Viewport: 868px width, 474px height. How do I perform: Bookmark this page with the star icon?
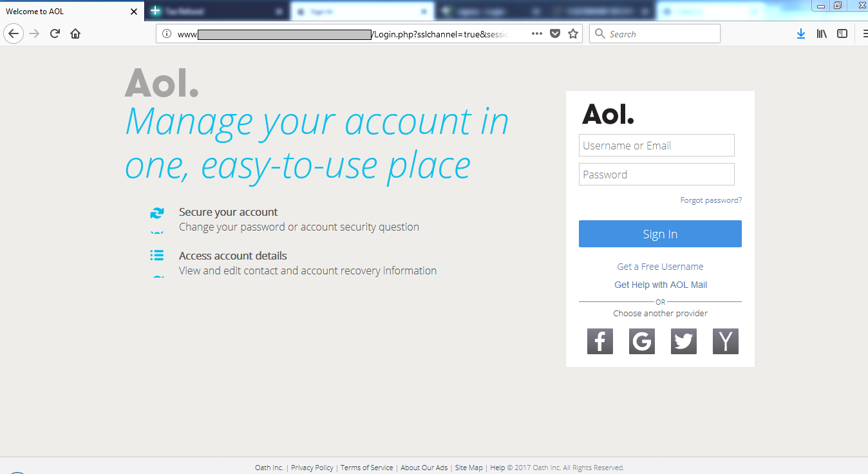pos(572,34)
